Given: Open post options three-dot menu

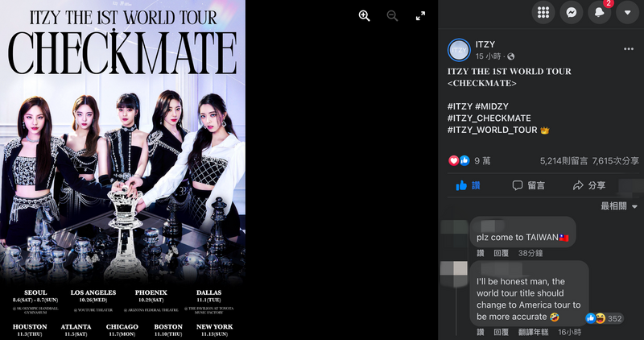Looking at the screenshot, I should click(x=629, y=49).
